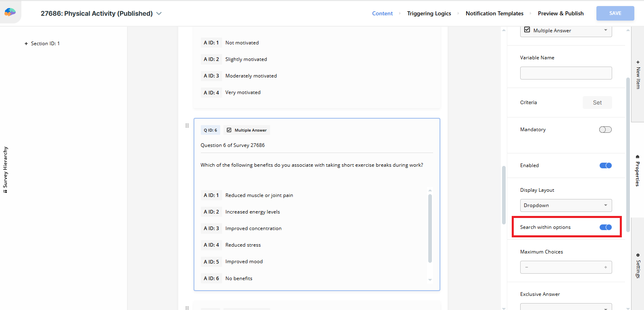Go to Notification Templates tab
Viewport: 644px width, 310px height.
[x=494, y=13]
